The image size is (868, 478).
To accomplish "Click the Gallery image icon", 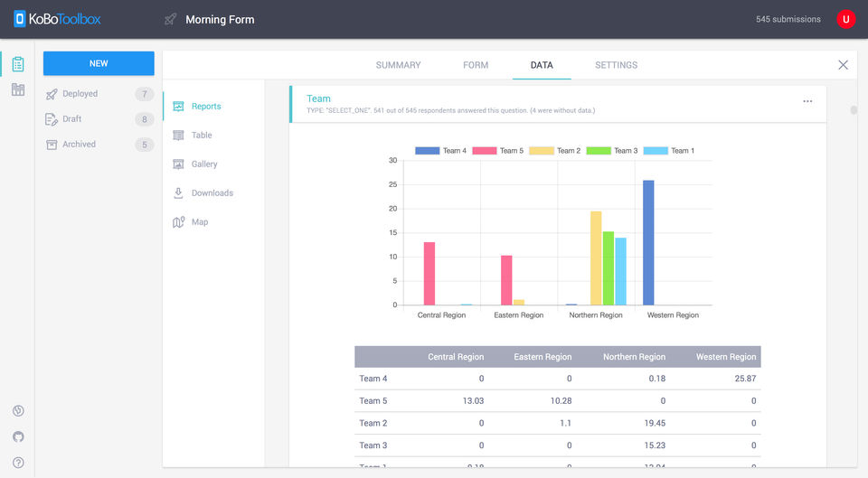I will 178,164.
